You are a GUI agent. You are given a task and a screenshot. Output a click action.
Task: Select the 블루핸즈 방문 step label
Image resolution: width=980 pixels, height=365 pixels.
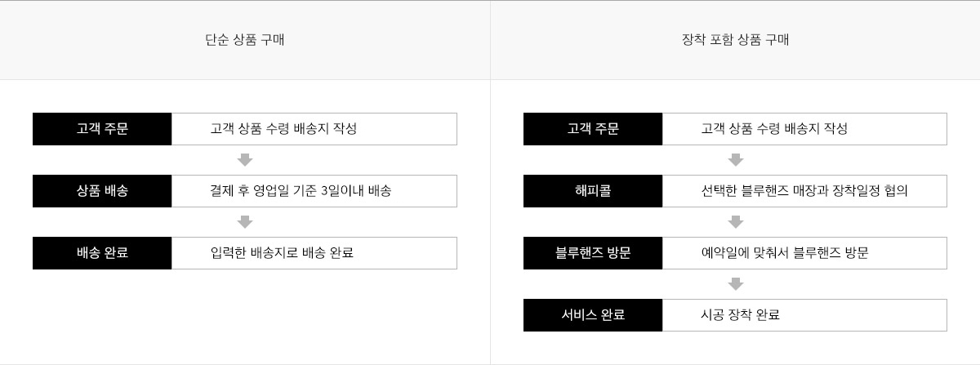click(593, 253)
